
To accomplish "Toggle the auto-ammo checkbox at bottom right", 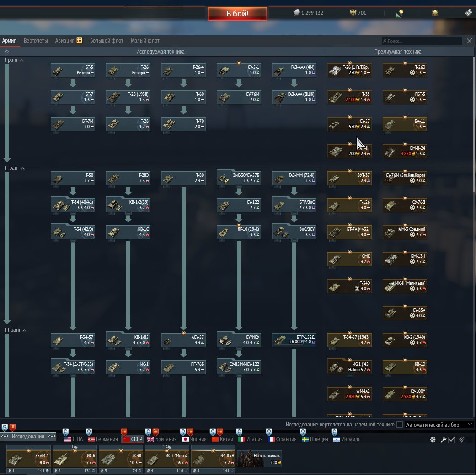I will pos(469,439).
